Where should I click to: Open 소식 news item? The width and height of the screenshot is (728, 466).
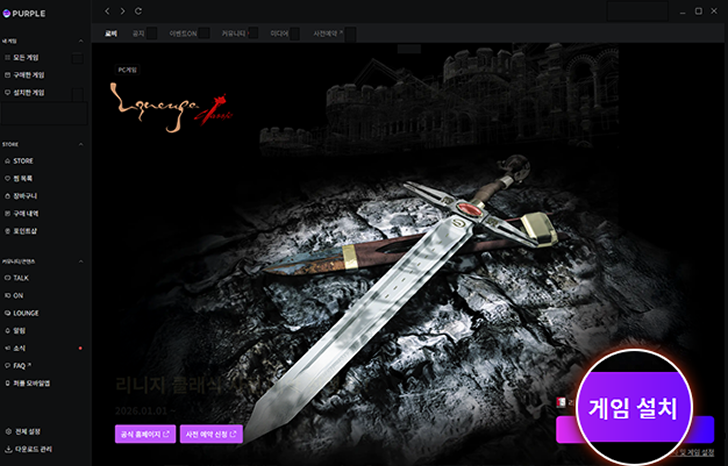click(15, 348)
